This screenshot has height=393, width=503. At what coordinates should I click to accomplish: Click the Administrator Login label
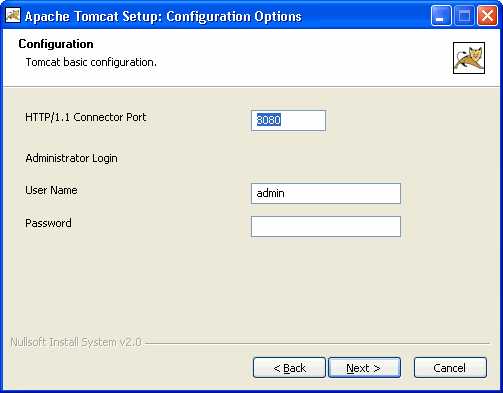(x=71, y=158)
